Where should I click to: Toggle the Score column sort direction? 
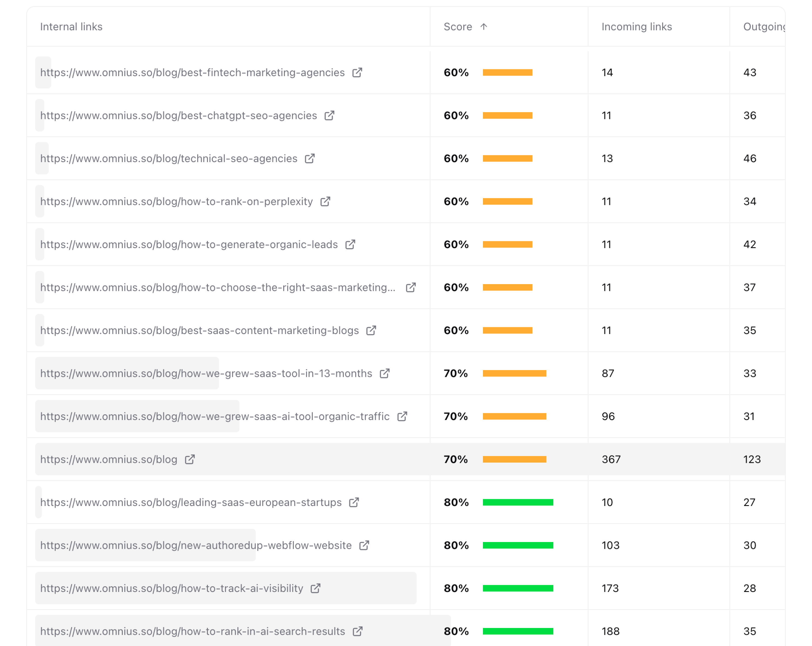pyautogui.click(x=484, y=27)
